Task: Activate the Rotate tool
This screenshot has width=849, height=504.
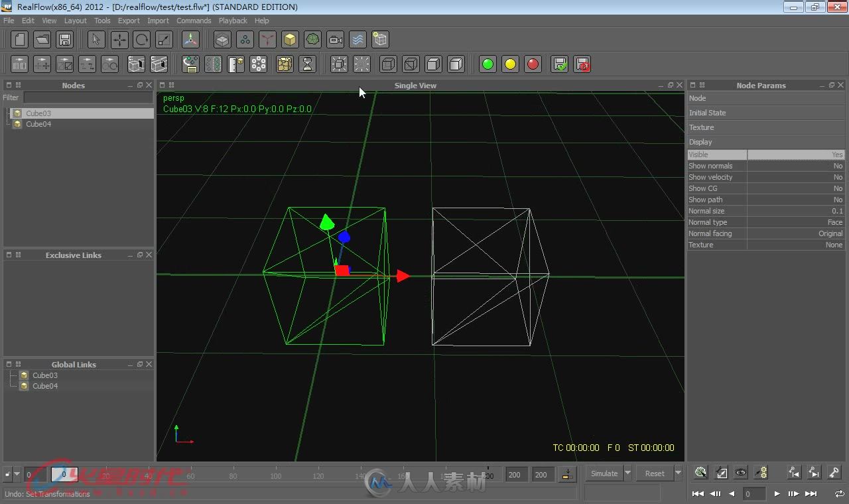Action: click(142, 40)
